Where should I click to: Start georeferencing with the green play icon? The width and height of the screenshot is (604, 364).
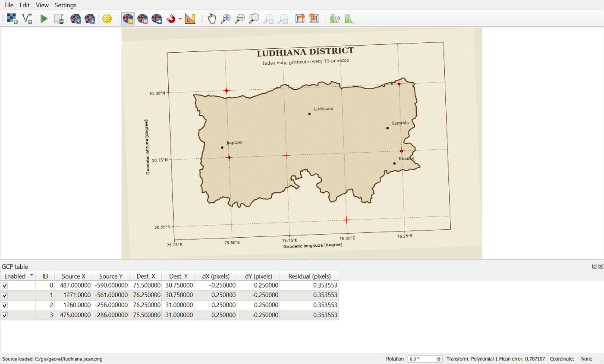pos(44,19)
